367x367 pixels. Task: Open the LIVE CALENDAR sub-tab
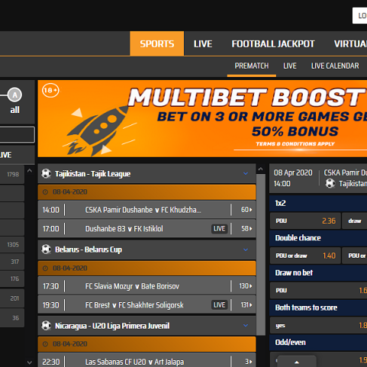click(335, 66)
